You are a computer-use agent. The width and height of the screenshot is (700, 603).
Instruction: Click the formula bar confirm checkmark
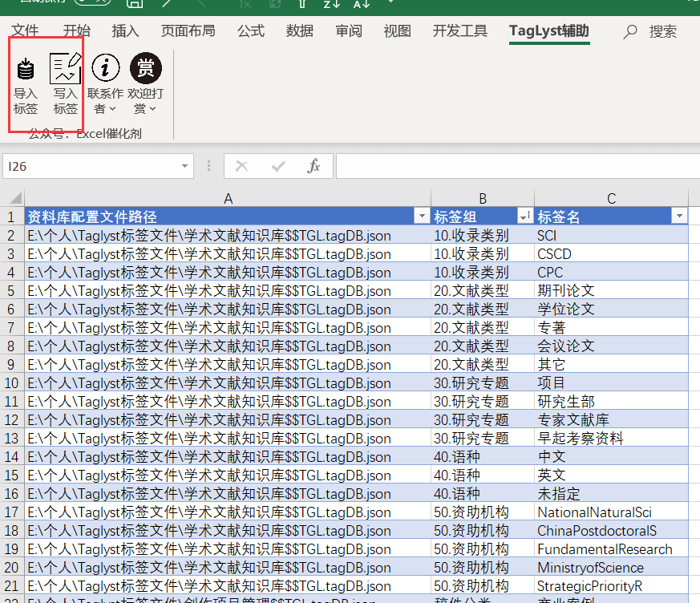click(278, 167)
